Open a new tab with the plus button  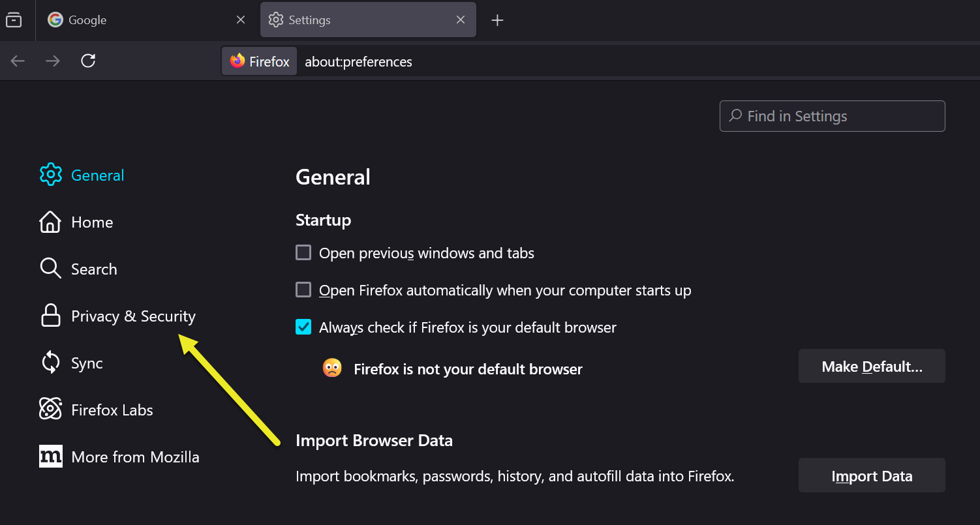point(497,20)
